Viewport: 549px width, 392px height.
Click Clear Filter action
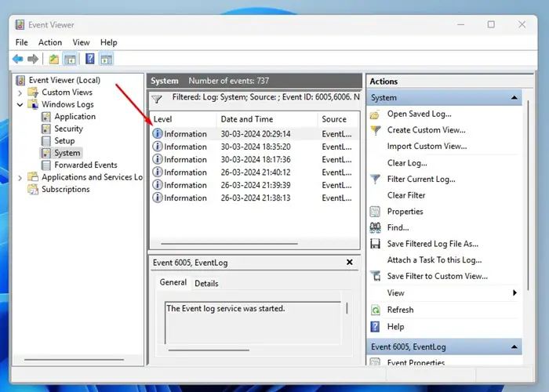(406, 195)
